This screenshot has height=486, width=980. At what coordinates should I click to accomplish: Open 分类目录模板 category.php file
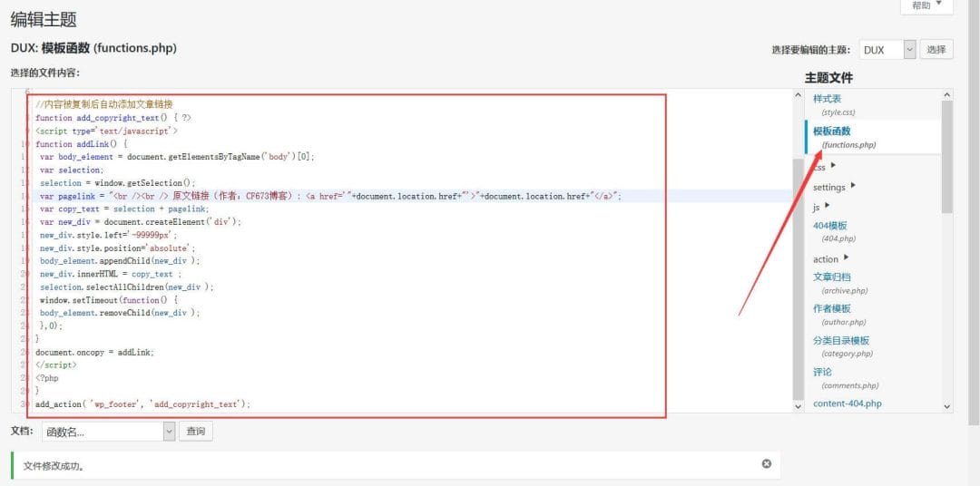[x=841, y=340]
